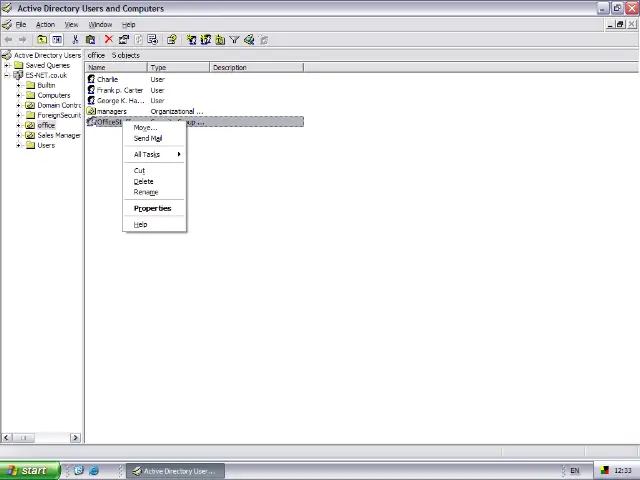Expand the ForeignSecurityPrincipals node

[x=18, y=115]
